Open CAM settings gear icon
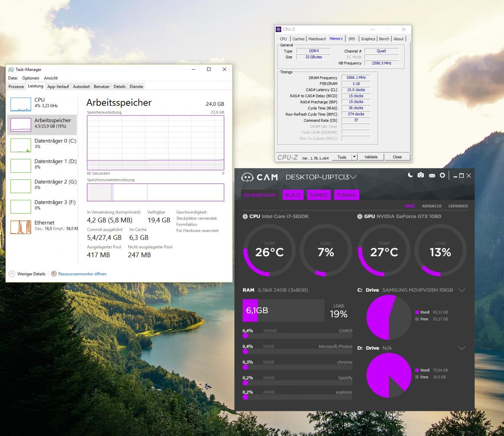This screenshot has height=436, width=504. click(442, 175)
